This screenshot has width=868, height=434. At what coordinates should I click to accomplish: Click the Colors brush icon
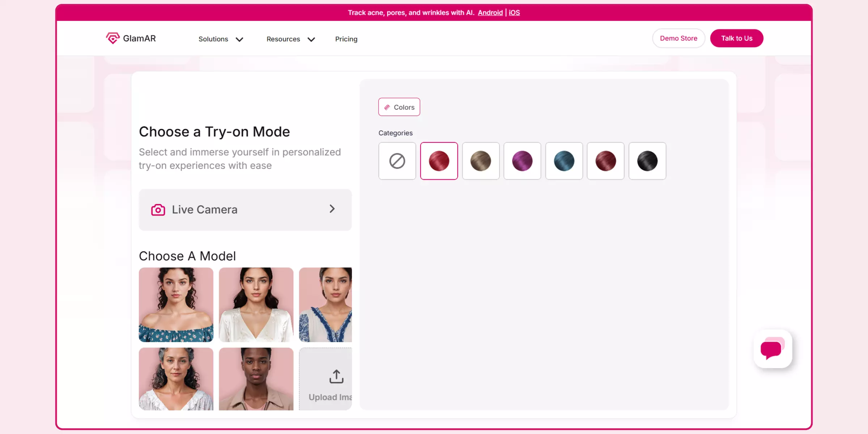tap(387, 107)
